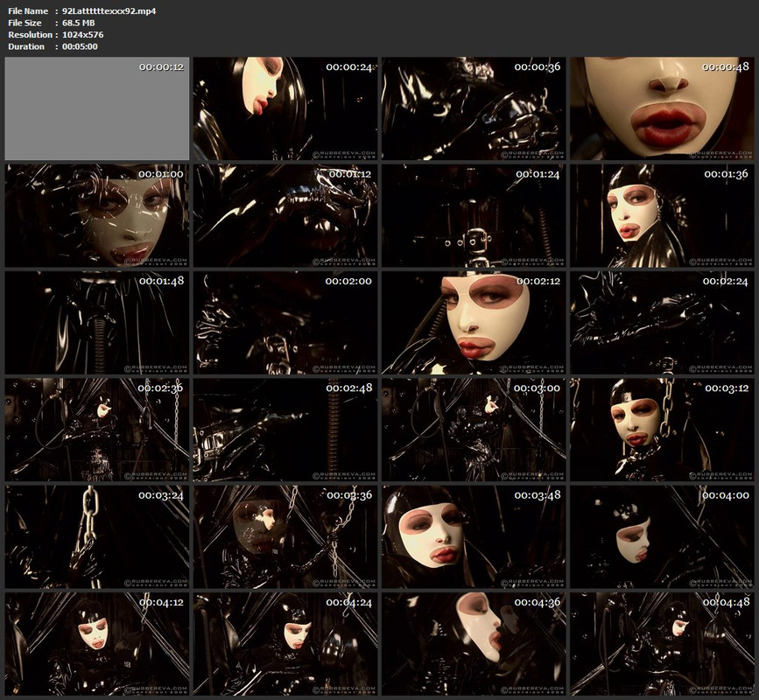Select the thumbnail at 00:03:00
Screen dimensions: 759x700
(x=474, y=430)
